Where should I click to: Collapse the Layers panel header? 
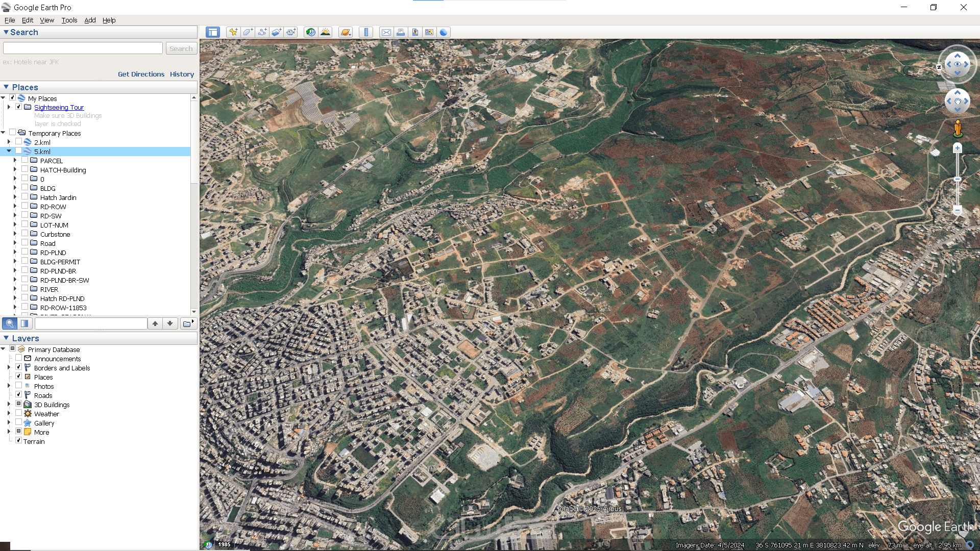[6, 338]
